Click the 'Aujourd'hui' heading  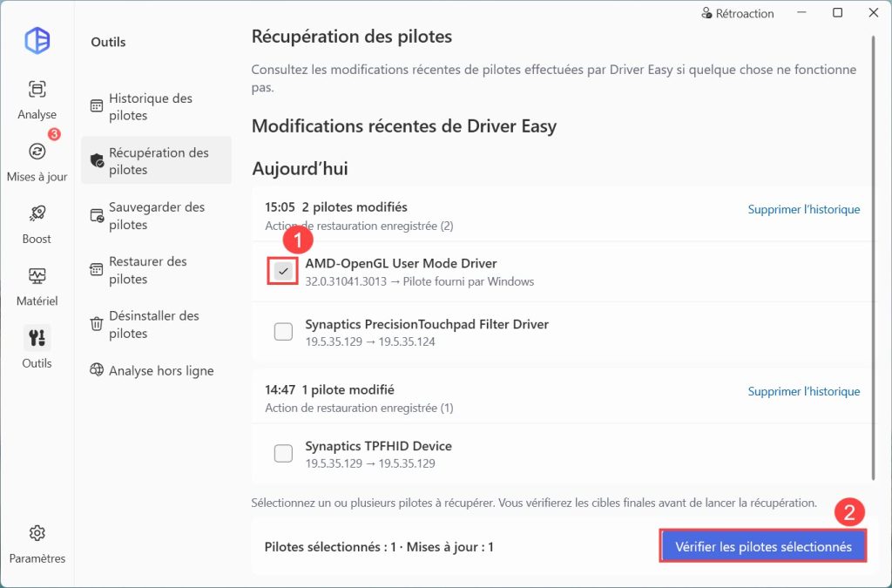point(300,168)
